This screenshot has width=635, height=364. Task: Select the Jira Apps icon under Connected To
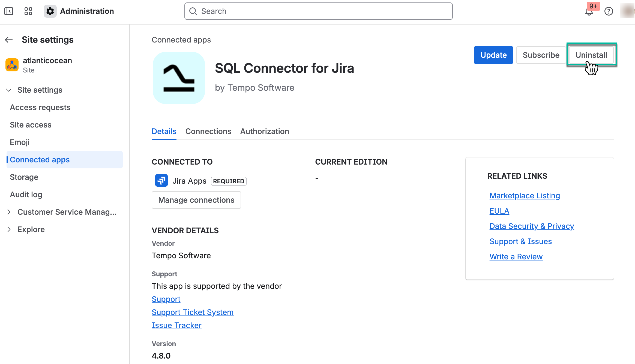point(161,180)
